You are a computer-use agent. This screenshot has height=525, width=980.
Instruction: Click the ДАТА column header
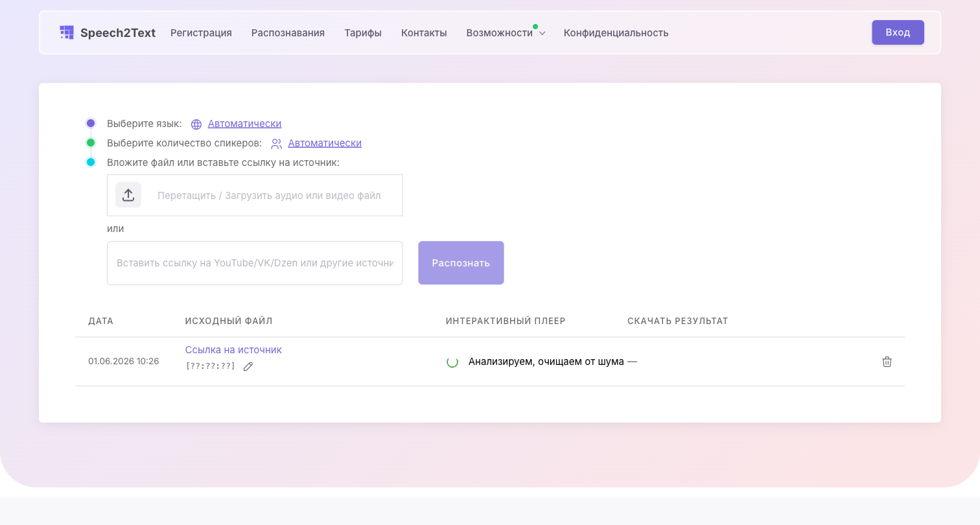click(x=100, y=321)
